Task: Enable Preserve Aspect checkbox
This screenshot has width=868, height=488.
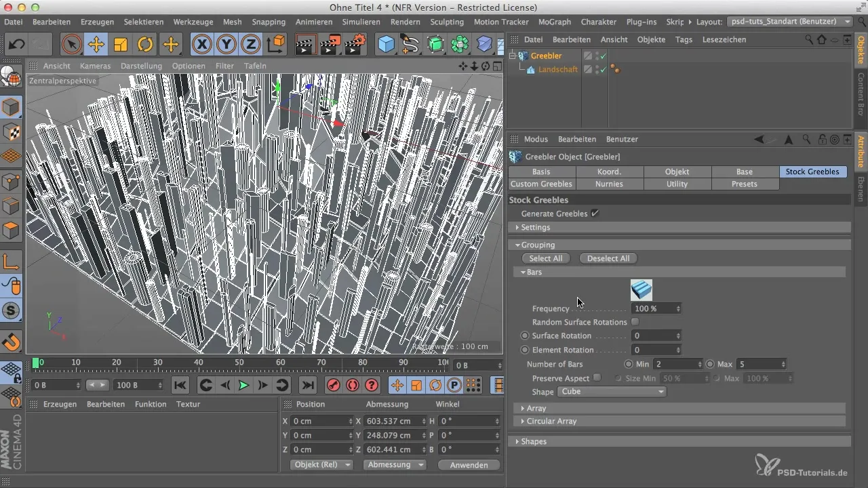Action: pos(597,378)
